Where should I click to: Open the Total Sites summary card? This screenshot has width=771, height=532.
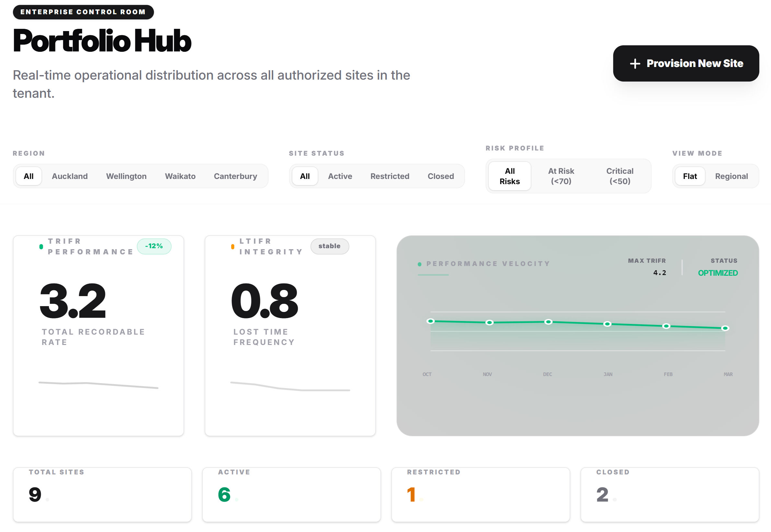coord(102,494)
